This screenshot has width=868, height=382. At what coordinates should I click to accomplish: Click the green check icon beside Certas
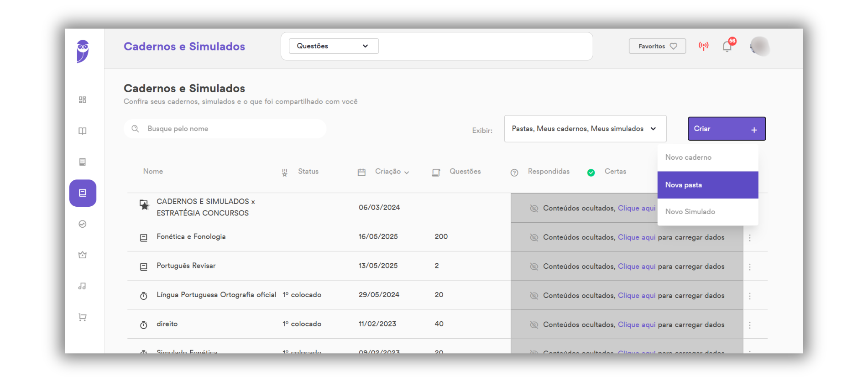tap(591, 173)
